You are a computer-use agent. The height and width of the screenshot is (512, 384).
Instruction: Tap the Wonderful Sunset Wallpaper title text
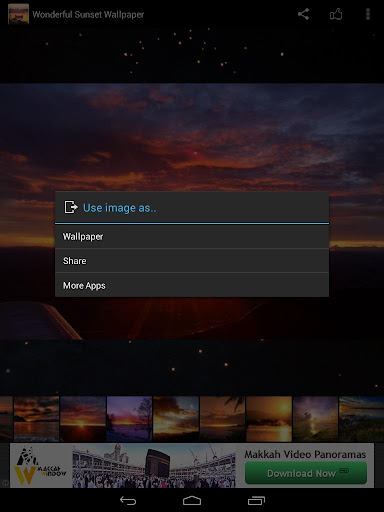tap(88, 15)
